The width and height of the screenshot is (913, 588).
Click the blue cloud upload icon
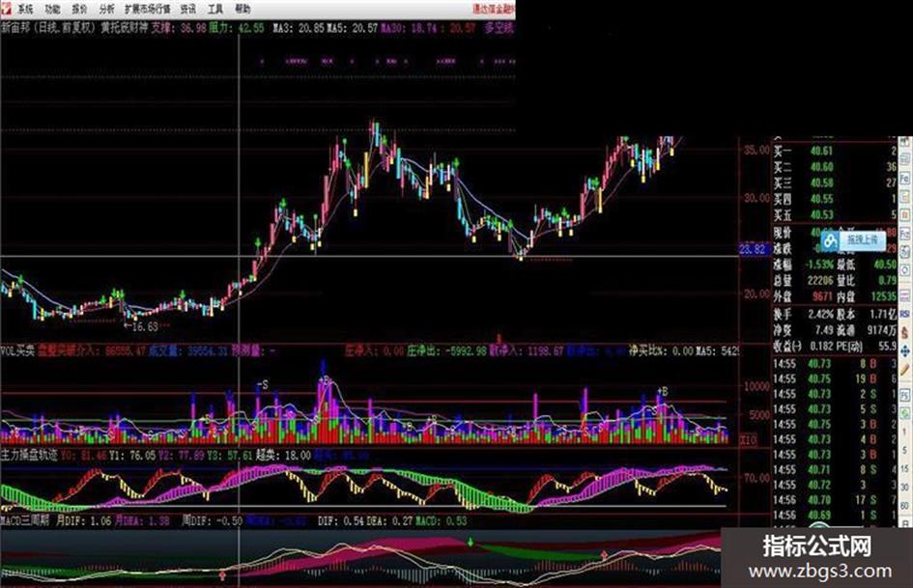pyautogui.click(x=831, y=239)
